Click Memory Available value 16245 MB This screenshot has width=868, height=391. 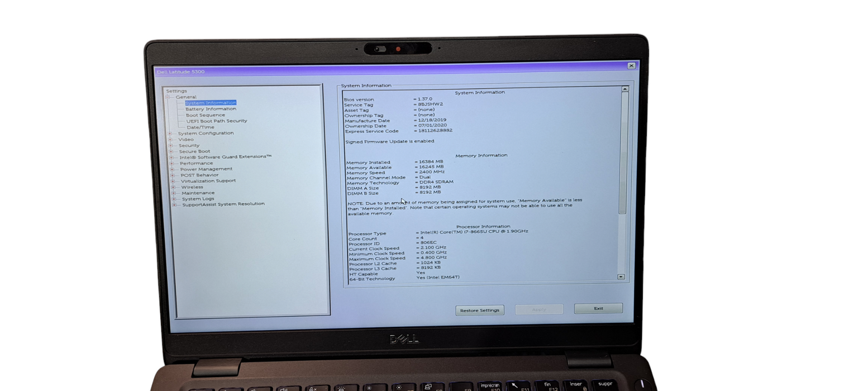coord(431,167)
